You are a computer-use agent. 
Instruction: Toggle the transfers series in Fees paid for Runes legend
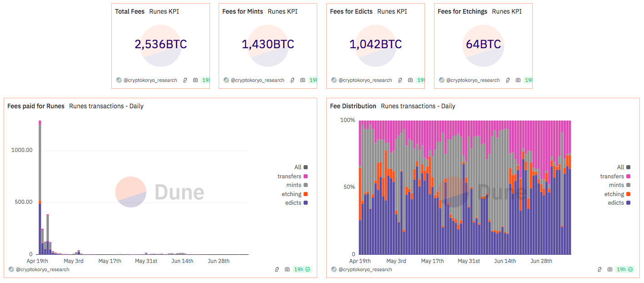point(293,176)
